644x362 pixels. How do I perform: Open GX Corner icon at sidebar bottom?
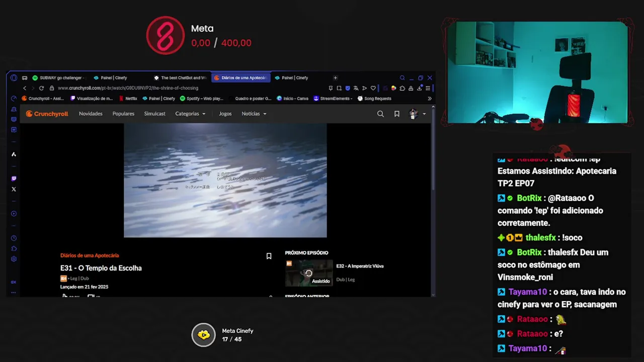point(14,282)
